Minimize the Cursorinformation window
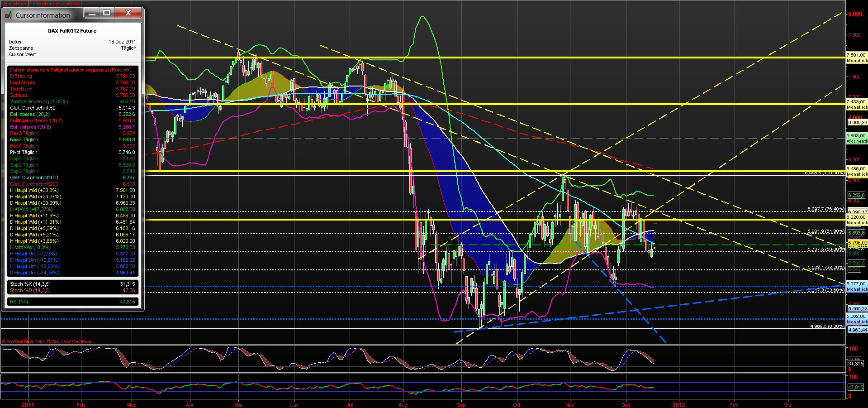 click(92, 13)
